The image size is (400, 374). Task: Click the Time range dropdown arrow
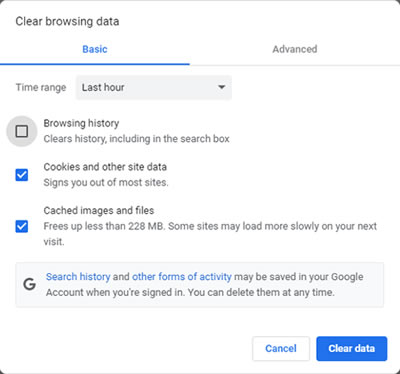222,87
